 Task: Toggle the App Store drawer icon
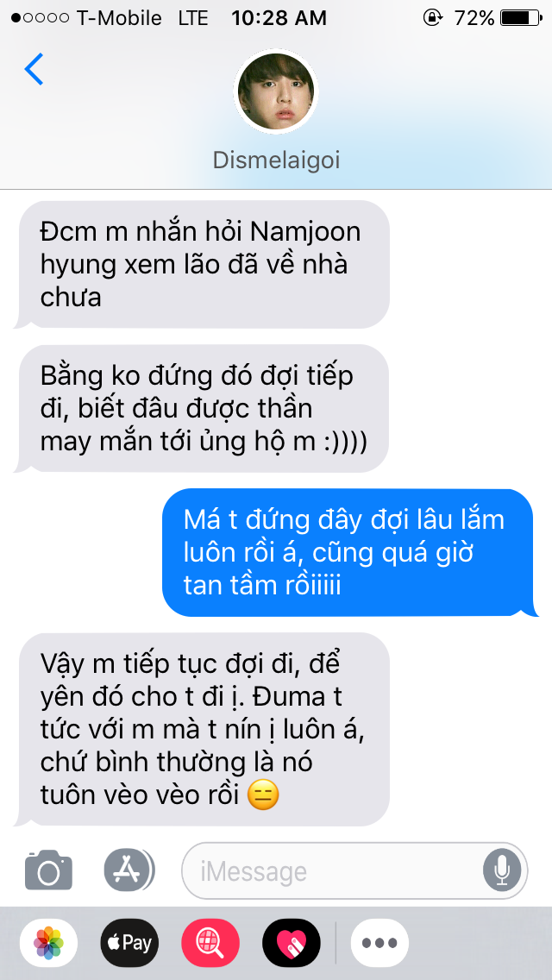click(x=129, y=870)
